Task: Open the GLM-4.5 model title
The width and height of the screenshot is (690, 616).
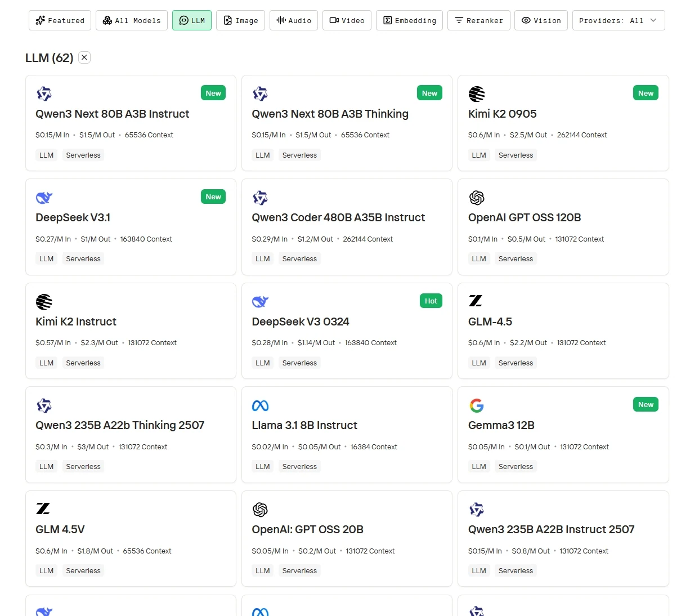Action: pos(490,322)
